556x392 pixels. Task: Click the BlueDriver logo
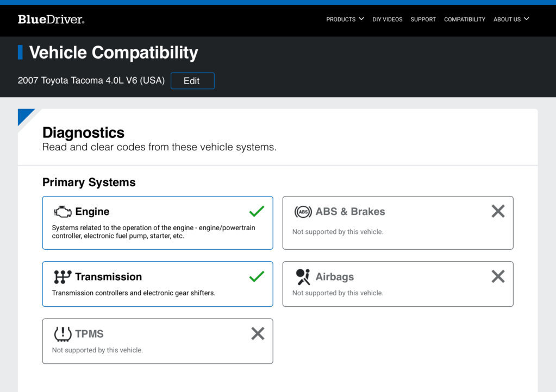(51, 20)
